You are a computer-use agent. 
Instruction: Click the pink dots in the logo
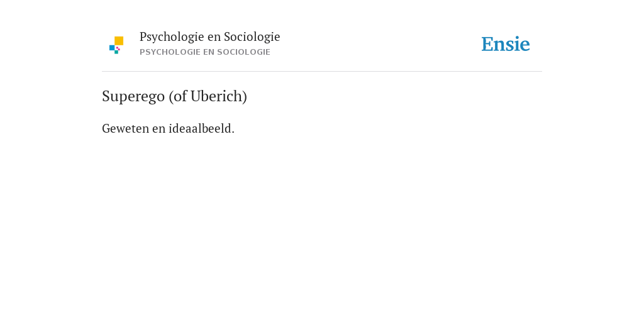click(x=118, y=48)
